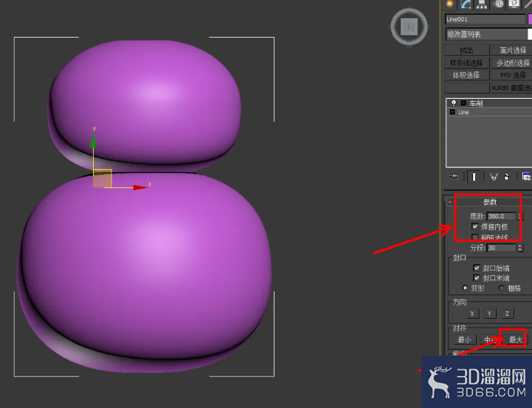532x408 pixels.
Task: Toggle Show End Result icon
Action: [x=474, y=176]
